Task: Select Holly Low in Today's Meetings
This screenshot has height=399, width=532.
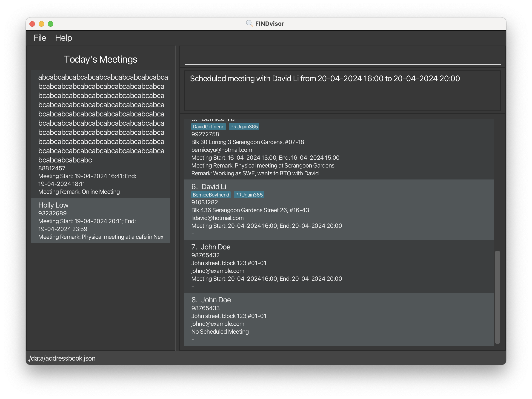Action: [100, 220]
